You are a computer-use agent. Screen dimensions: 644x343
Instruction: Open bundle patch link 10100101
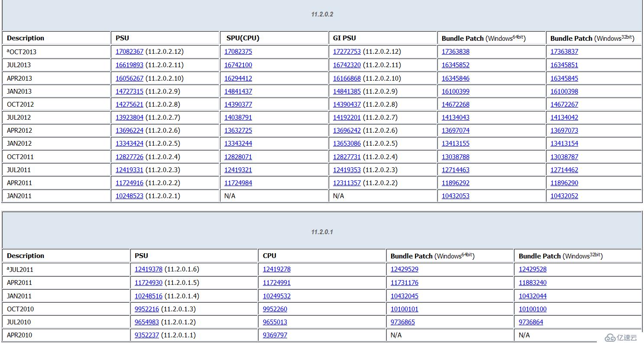pos(405,309)
